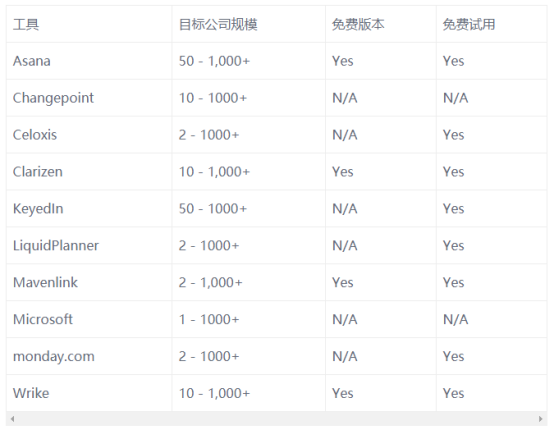Click the monday.com tool name cell
Image resolution: width=554 pixels, height=430 pixels.
pos(89,356)
